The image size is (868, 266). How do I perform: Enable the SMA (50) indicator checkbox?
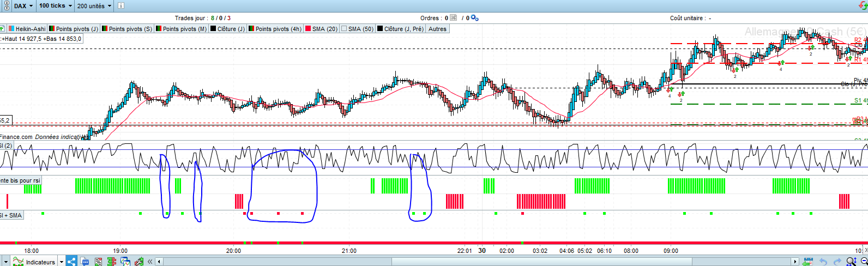pyautogui.click(x=344, y=29)
